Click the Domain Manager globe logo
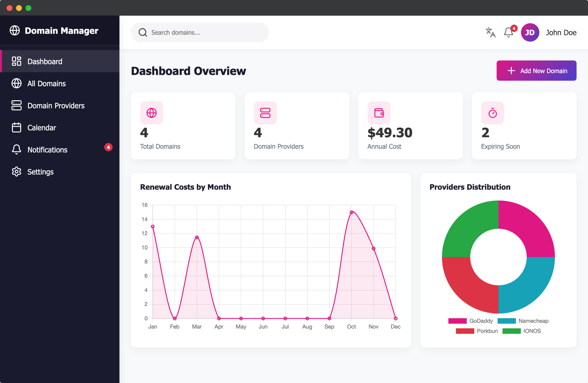This screenshot has width=588, height=383. 15,31
